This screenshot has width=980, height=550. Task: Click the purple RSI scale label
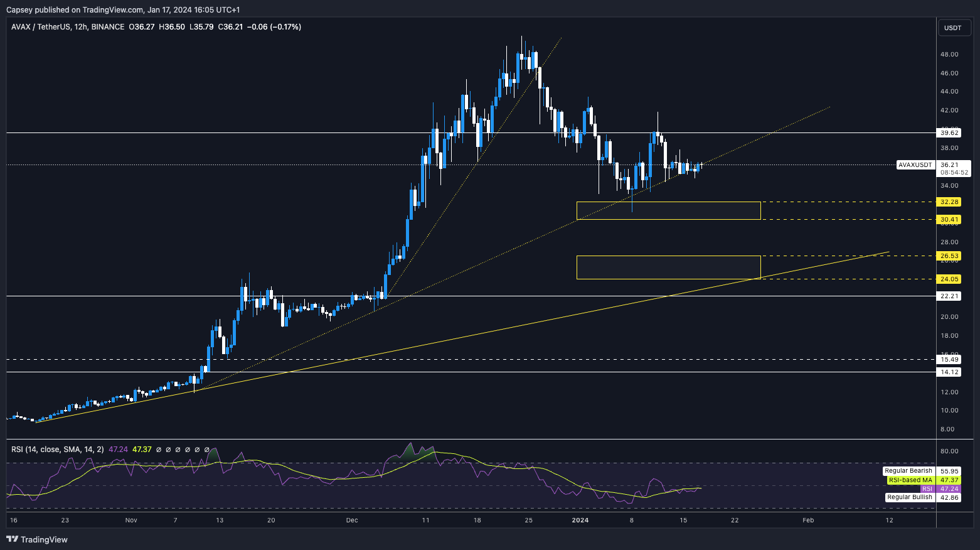[927, 489]
